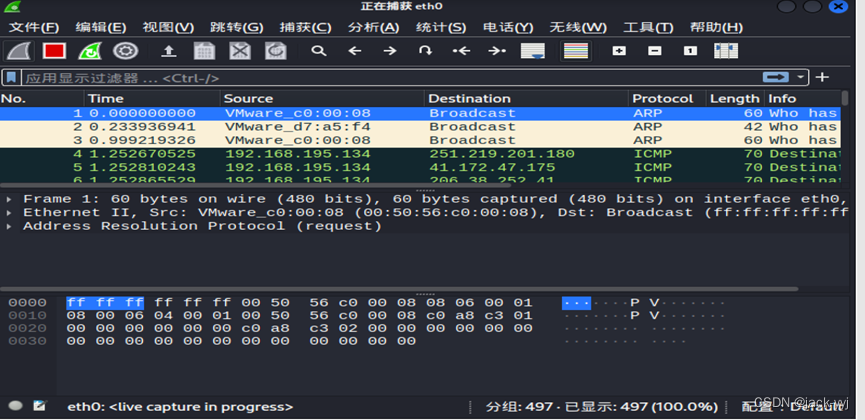Expand Address Resolution Protocol (request) row
The height and width of the screenshot is (420, 865).
[9, 226]
